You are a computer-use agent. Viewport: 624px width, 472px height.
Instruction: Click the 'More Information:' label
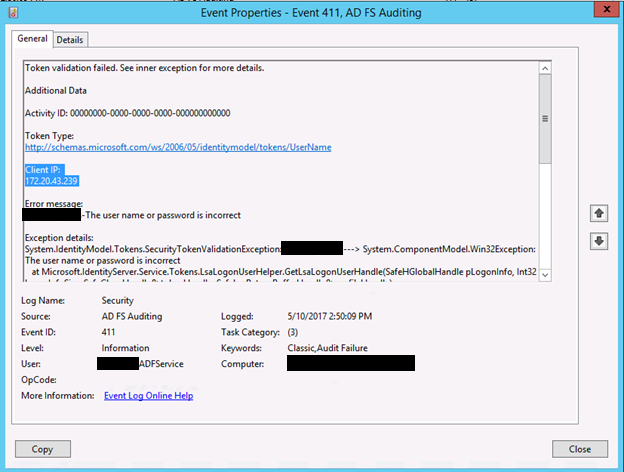pyautogui.click(x=58, y=396)
